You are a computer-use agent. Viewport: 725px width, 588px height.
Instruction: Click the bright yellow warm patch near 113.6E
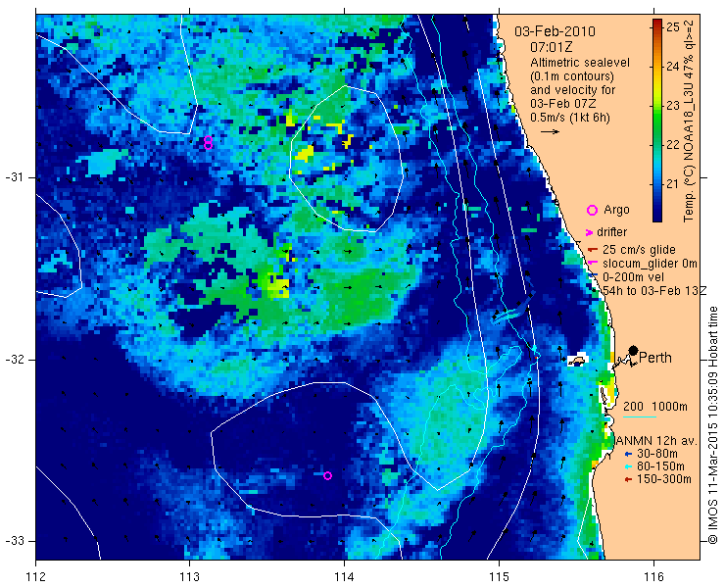(278, 285)
